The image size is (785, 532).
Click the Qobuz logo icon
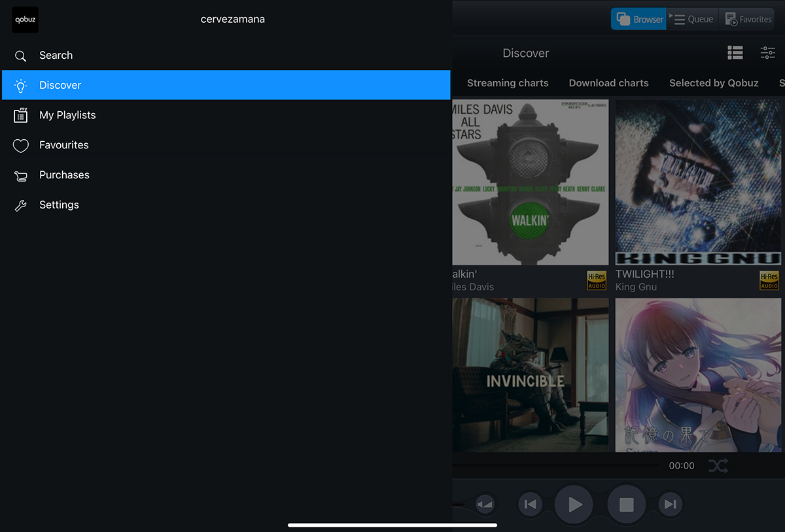pos(26,20)
